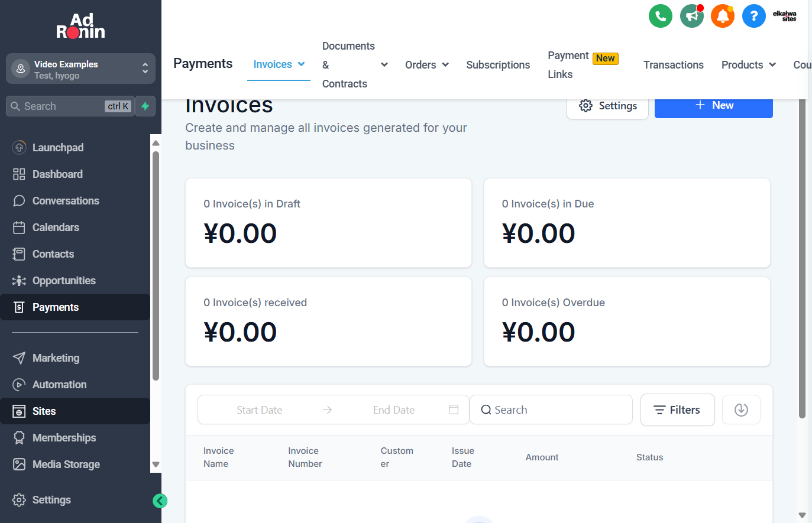The image size is (812, 523).
Task: Open Conversations in sidebar
Action: [75, 201]
